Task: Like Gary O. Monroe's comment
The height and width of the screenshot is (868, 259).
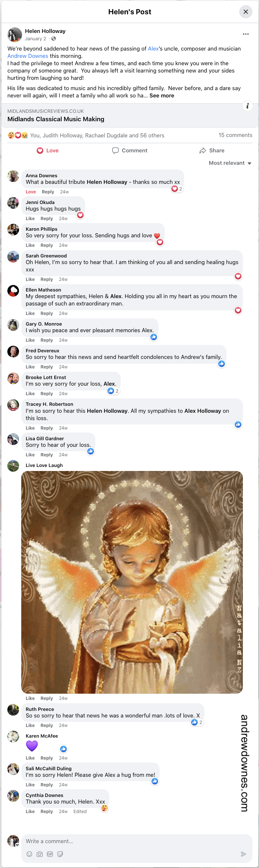Action: pyautogui.click(x=30, y=340)
